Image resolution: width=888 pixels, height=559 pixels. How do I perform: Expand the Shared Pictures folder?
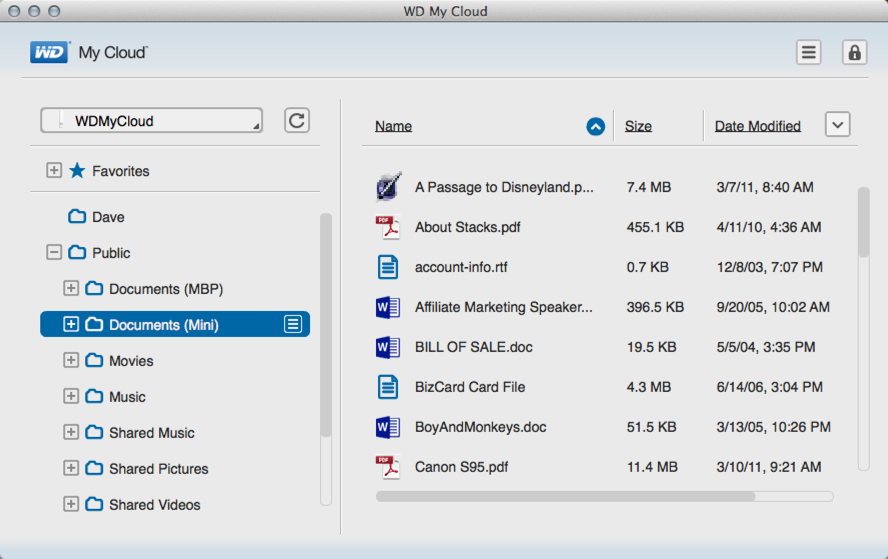[x=71, y=468]
